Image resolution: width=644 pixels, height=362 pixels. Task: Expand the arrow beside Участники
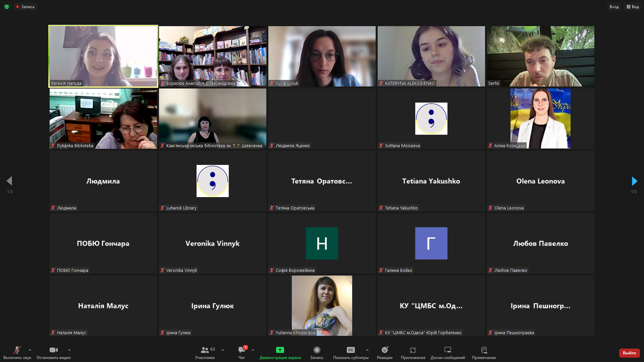223,350
